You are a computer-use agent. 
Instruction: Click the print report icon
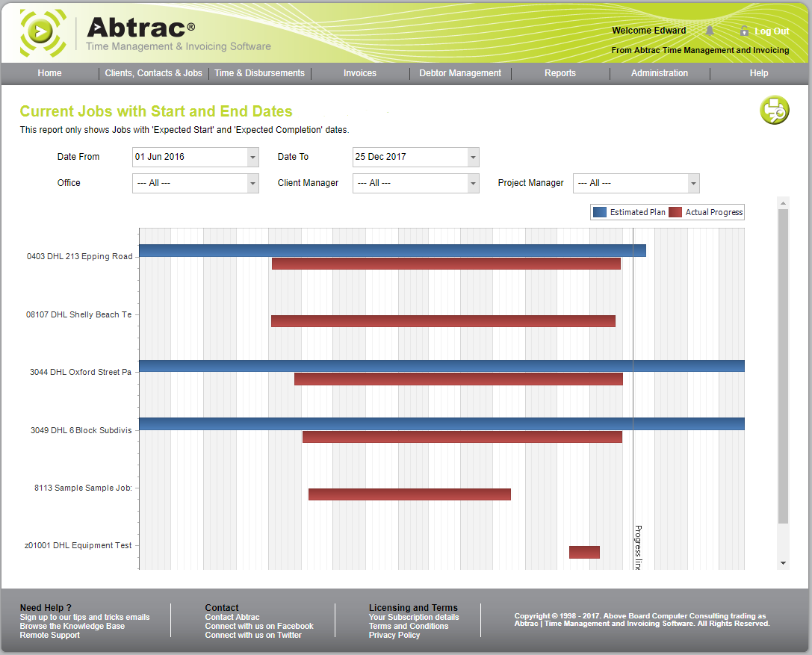coord(775,109)
